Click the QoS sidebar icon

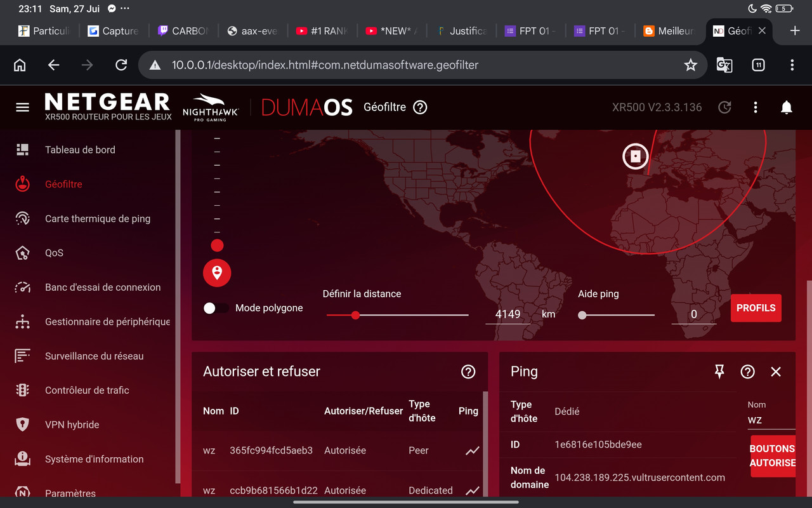(22, 253)
